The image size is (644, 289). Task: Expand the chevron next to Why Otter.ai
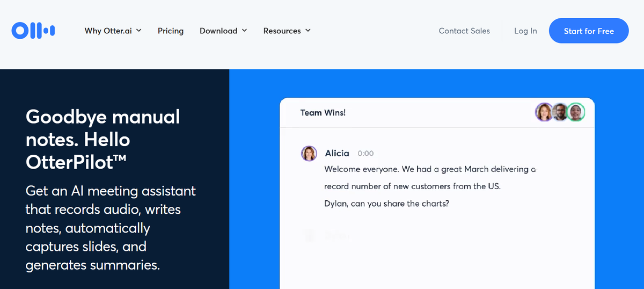(138, 31)
